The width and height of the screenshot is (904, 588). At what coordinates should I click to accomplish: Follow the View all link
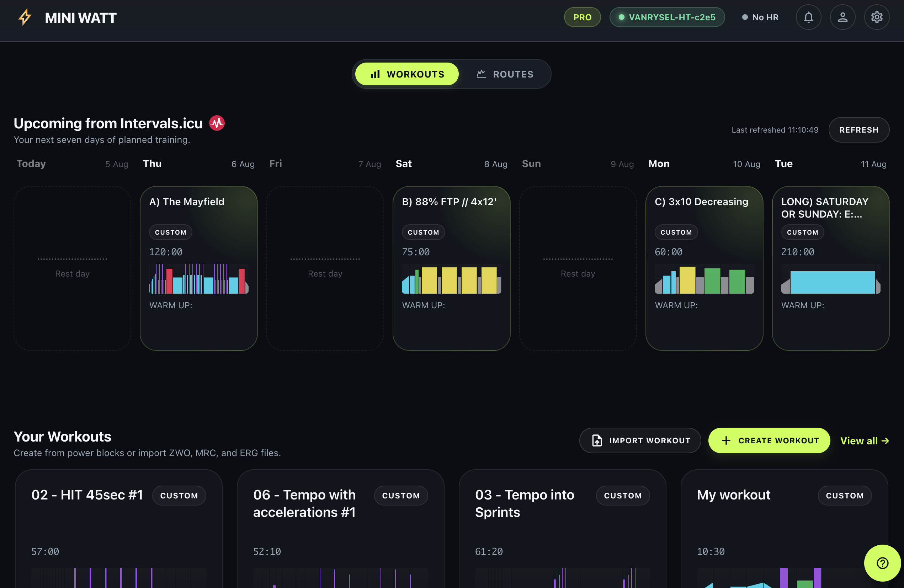coord(865,441)
